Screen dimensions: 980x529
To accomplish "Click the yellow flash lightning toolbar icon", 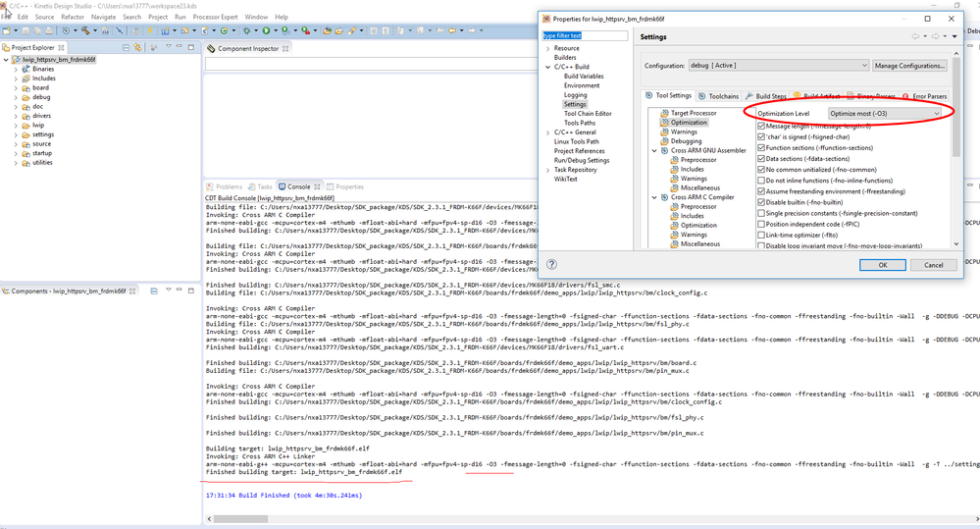I will pyautogui.click(x=150, y=30).
